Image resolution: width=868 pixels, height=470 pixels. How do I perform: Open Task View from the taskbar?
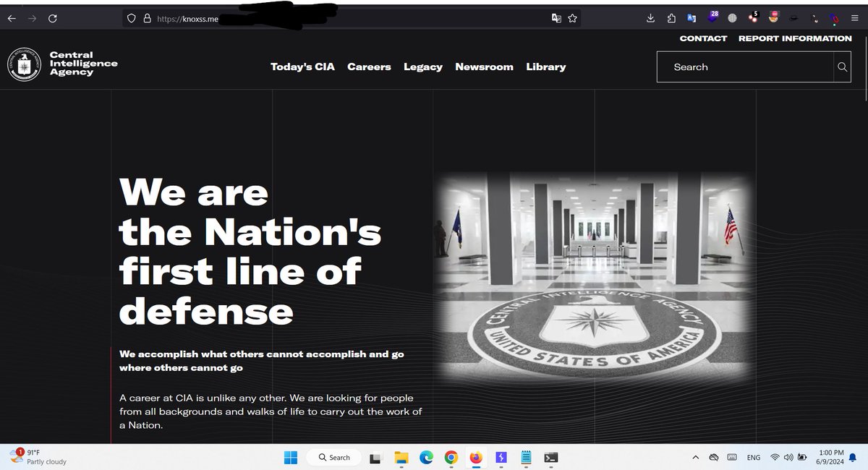click(375, 457)
